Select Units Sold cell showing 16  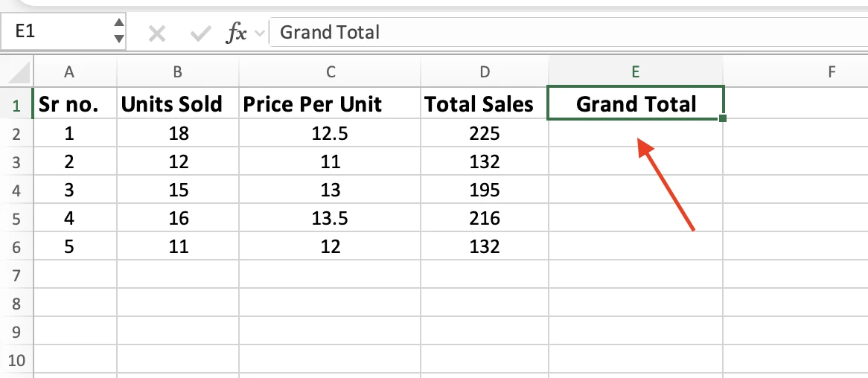178,218
